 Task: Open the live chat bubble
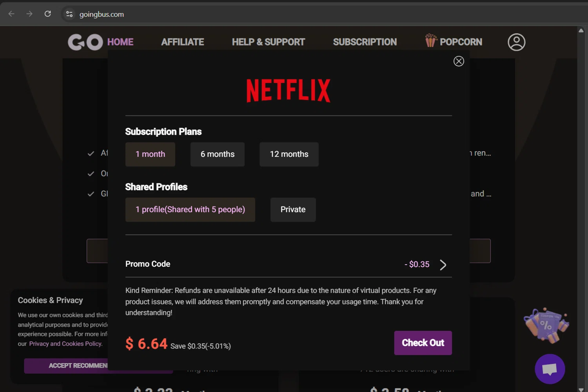pyautogui.click(x=550, y=369)
